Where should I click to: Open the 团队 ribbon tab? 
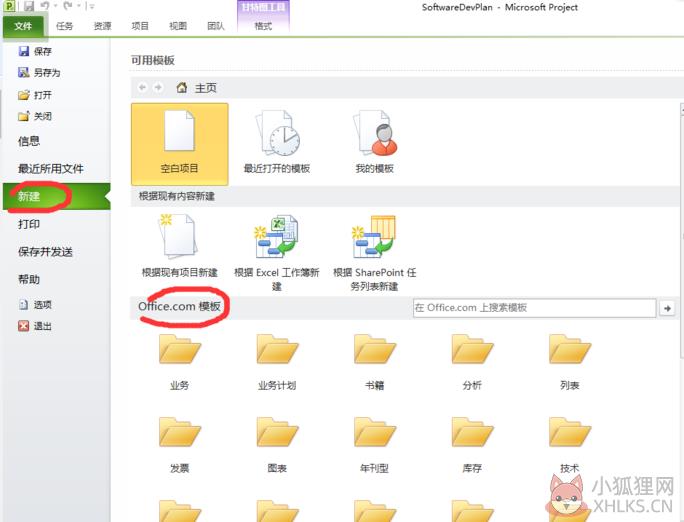pos(215,26)
